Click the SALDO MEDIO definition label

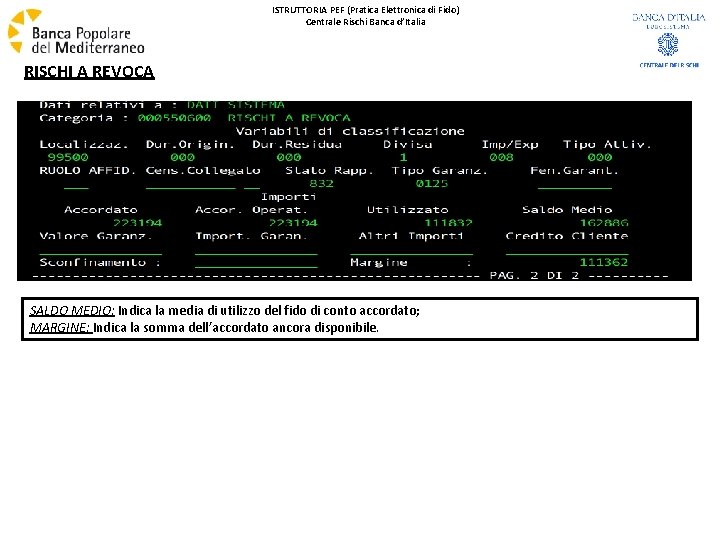point(72,311)
